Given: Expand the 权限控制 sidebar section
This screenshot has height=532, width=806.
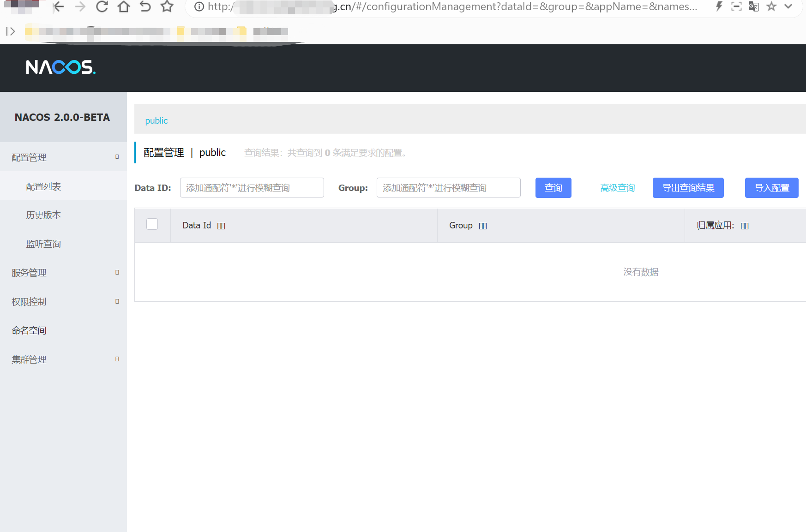Looking at the screenshot, I should point(29,301).
